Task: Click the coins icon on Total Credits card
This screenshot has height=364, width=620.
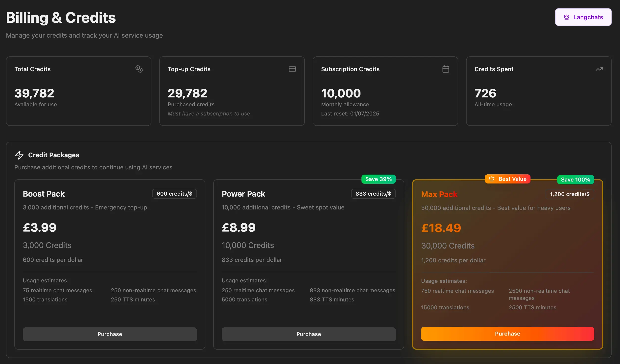Action: [x=139, y=69]
